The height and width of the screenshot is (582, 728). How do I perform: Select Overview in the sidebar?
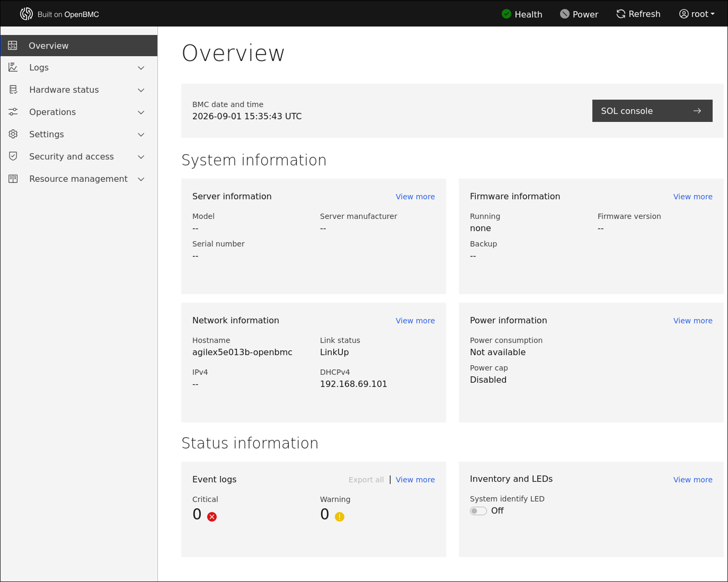(x=79, y=46)
